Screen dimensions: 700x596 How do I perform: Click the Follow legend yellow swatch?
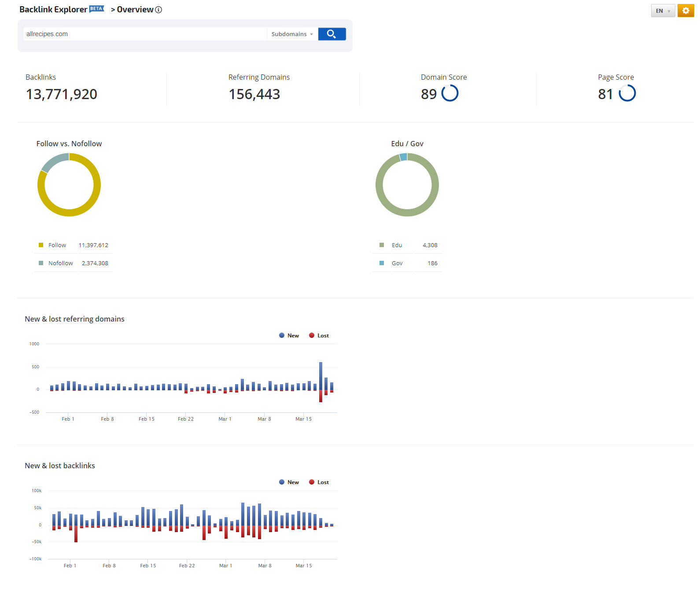pos(41,245)
